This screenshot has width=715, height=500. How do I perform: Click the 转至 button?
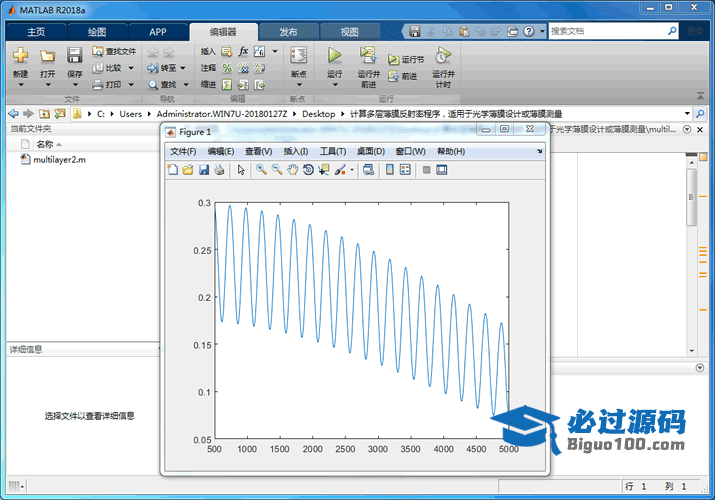161,68
